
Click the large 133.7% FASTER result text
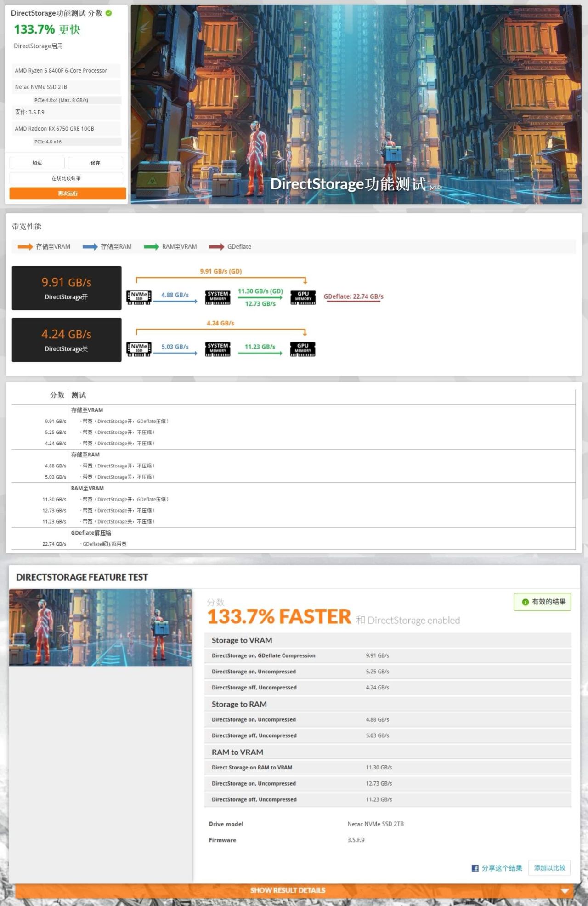279,616
